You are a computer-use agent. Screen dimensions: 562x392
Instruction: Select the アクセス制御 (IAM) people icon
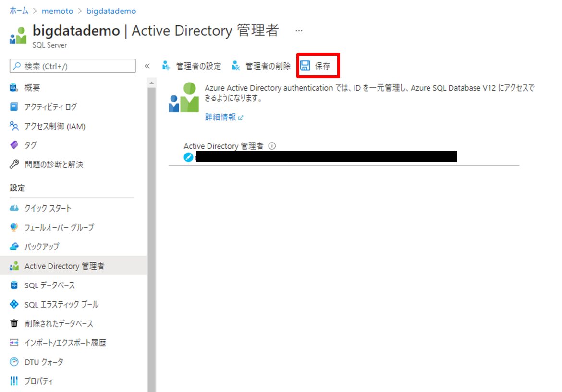[x=14, y=126]
